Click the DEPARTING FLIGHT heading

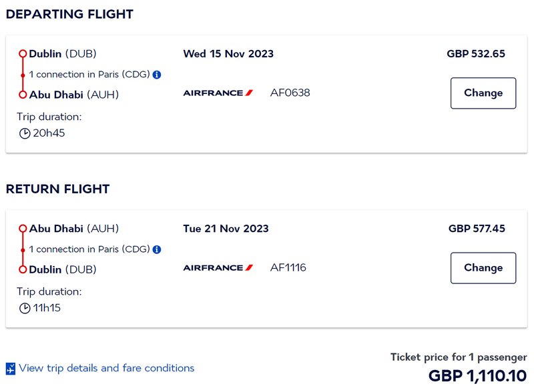(x=69, y=14)
